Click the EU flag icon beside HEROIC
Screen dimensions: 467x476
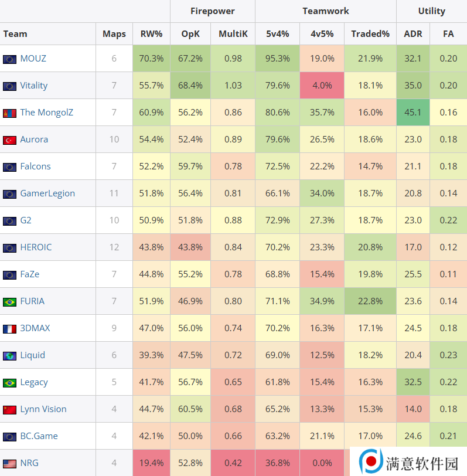click(9, 249)
